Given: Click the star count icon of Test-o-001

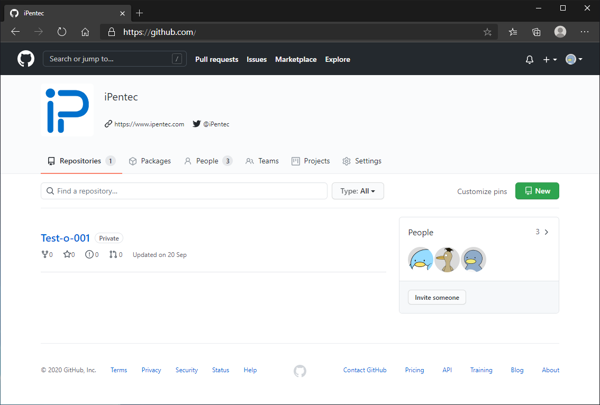Looking at the screenshot, I should 69,255.
